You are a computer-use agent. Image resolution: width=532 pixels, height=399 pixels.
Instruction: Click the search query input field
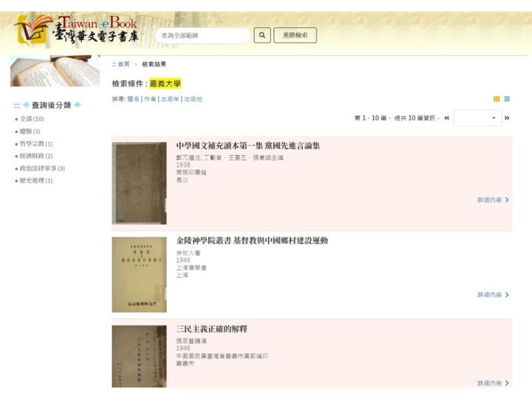coord(203,36)
